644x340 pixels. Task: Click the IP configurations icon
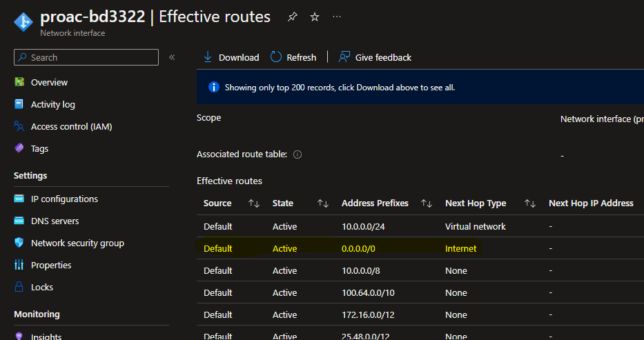click(19, 199)
